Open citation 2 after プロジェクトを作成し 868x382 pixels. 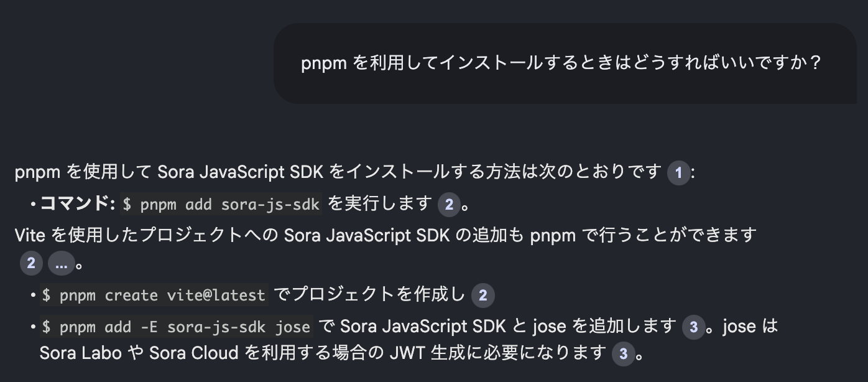(x=483, y=296)
